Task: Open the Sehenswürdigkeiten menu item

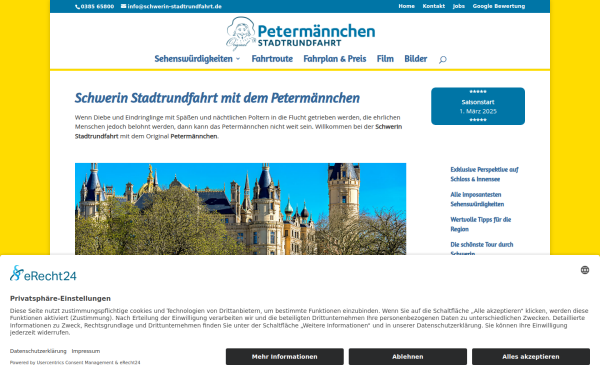Action: pyautogui.click(x=194, y=59)
